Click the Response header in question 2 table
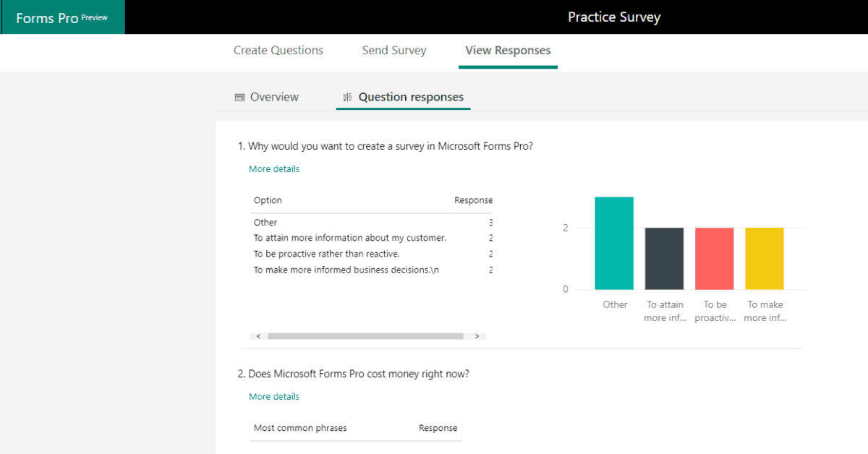868x454 pixels. (x=438, y=428)
